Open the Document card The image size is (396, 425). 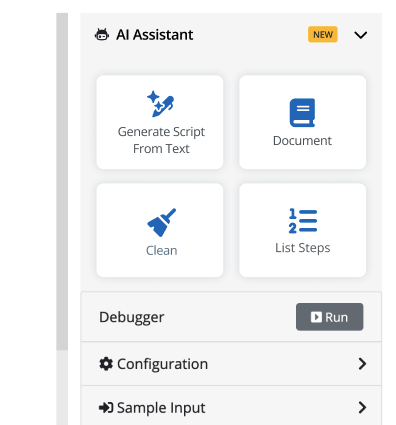click(x=303, y=122)
